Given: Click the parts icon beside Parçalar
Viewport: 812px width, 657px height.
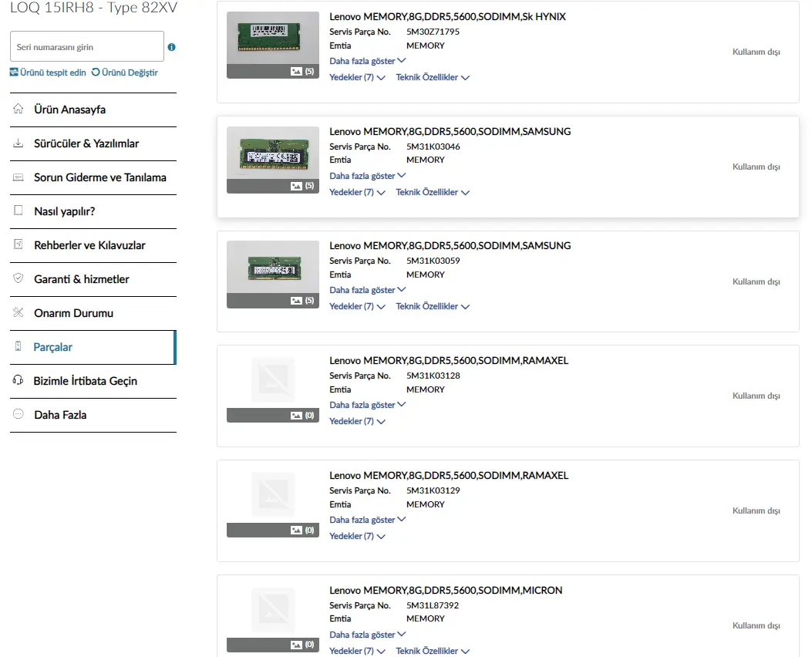Looking at the screenshot, I should 19,346.
